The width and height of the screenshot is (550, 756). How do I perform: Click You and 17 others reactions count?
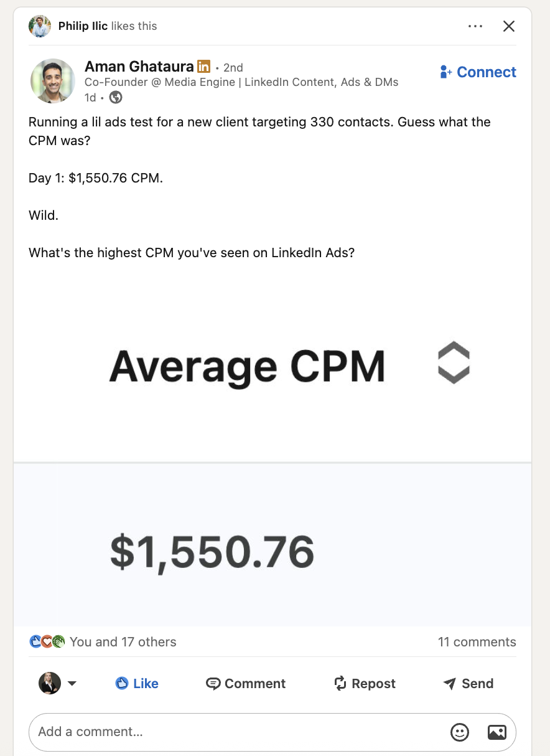tap(123, 641)
